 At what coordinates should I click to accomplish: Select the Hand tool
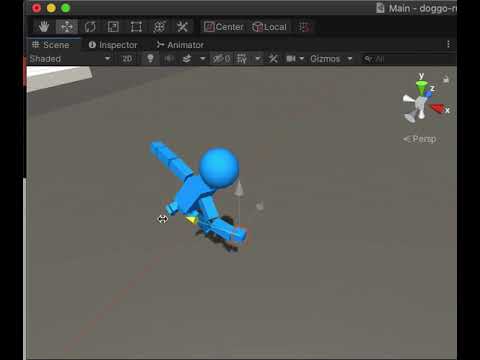point(44,27)
